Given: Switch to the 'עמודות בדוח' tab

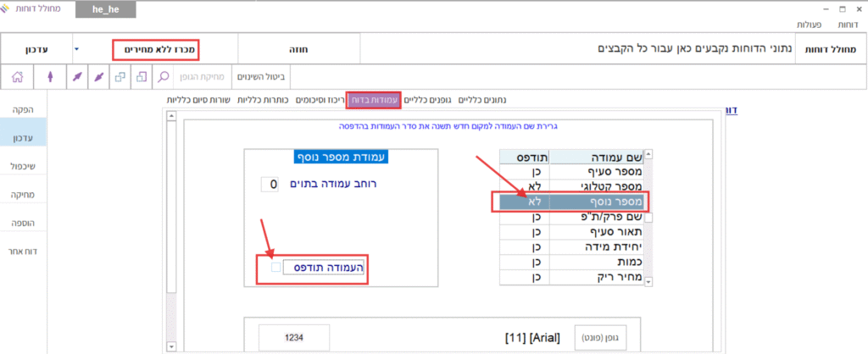Looking at the screenshot, I should coord(374,100).
